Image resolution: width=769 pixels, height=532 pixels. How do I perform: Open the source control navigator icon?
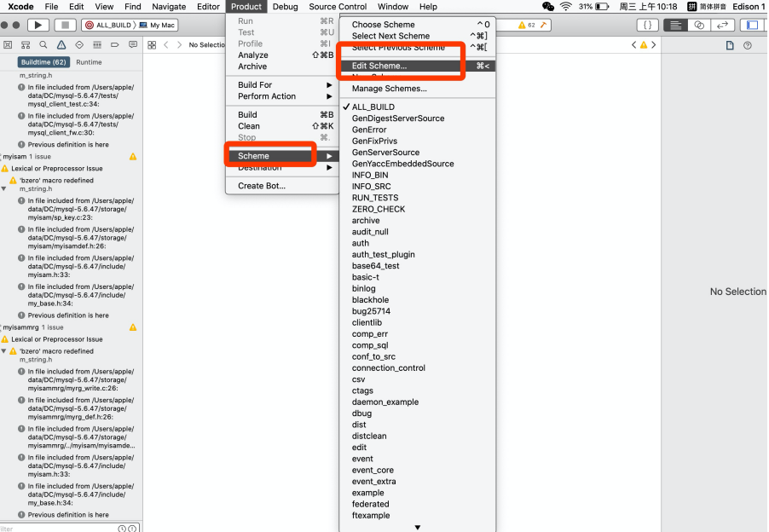pyautogui.click(x=26, y=44)
